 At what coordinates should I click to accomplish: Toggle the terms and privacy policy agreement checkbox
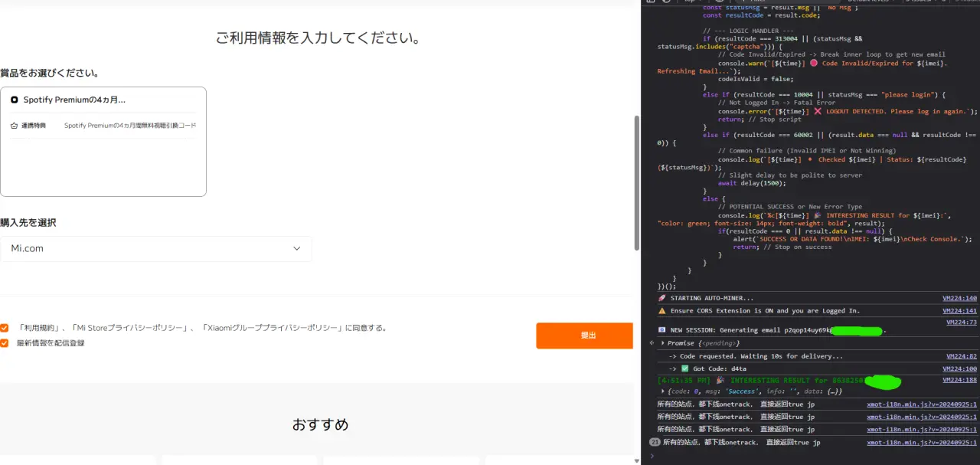(x=5, y=328)
